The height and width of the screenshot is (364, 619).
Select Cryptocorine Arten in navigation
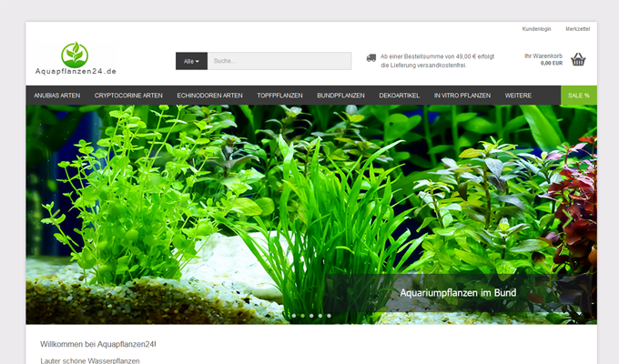pyautogui.click(x=128, y=96)
